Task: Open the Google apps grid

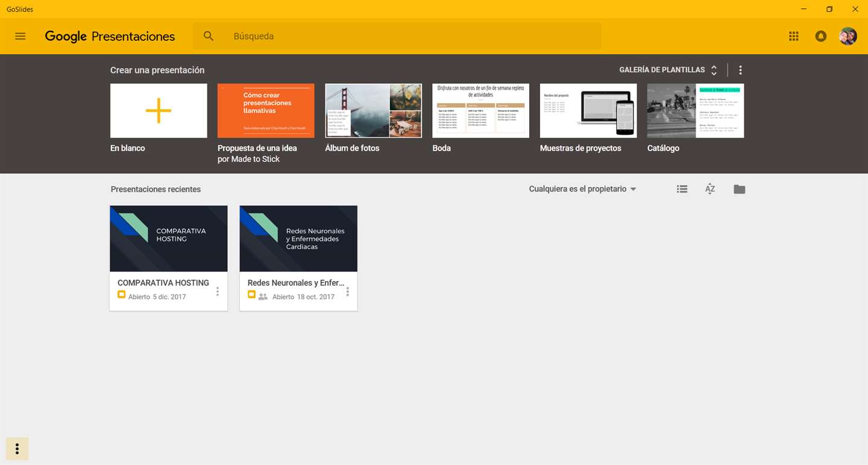Action: click(x=793, y=36)
